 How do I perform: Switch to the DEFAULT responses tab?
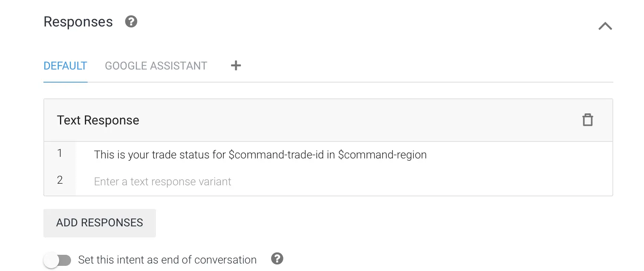pos(65,66)
